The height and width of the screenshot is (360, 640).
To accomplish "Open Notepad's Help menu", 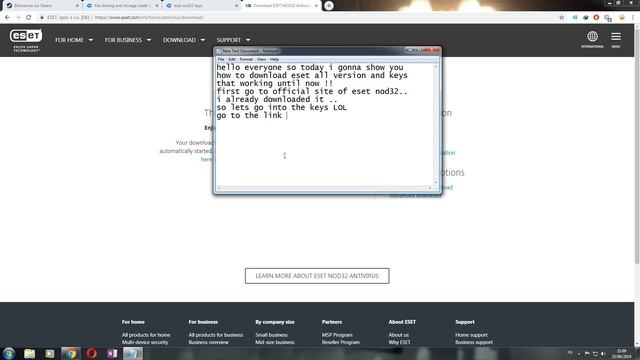I will click(x=274, y=59).
